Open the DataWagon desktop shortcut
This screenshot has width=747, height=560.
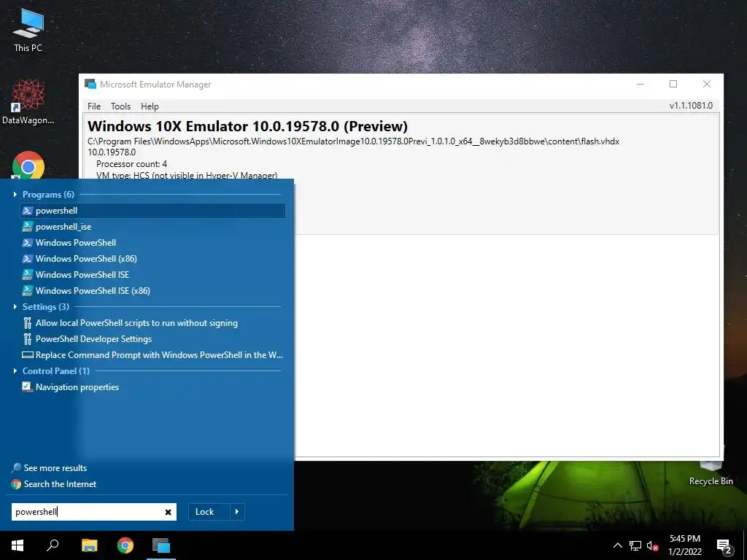pos(28,102)
